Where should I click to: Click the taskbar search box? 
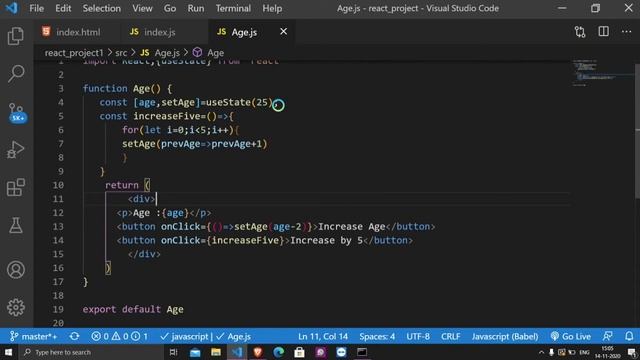click(91, 352)
